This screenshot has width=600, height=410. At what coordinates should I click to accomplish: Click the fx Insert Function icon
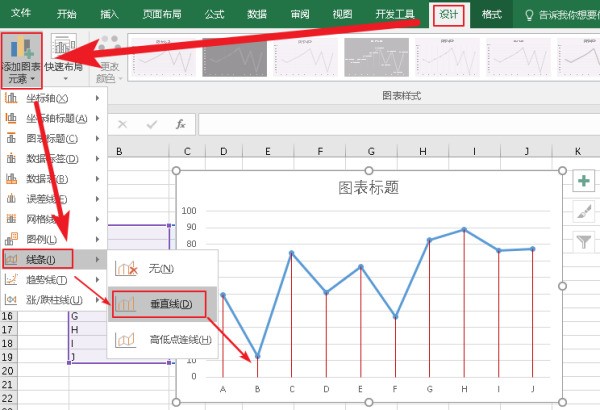coord(180,124)
